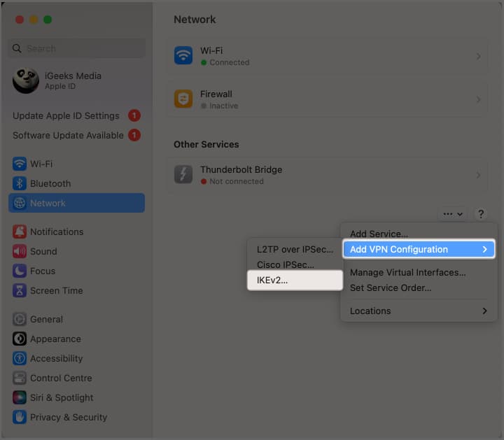Click the green window zoom button
The image size is (504, 440).
click(x=48, y=20)
